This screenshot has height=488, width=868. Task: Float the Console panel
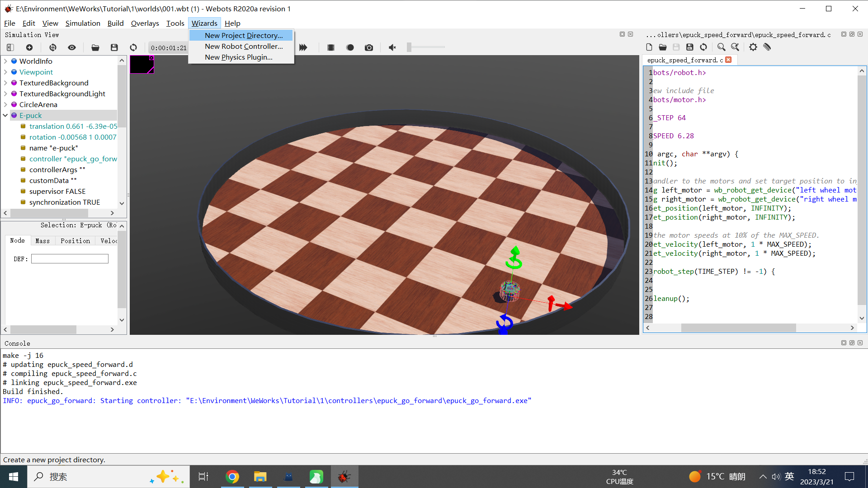point(852,343)
